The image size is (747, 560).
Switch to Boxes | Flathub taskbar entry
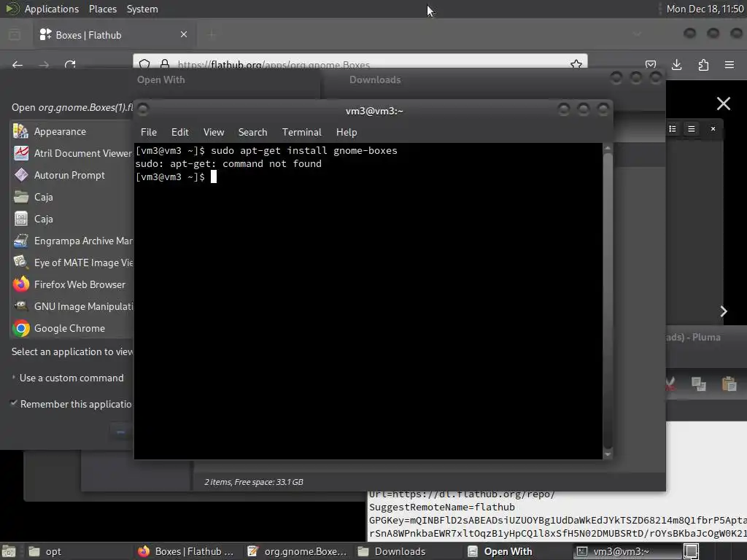(x=187, y=551)
